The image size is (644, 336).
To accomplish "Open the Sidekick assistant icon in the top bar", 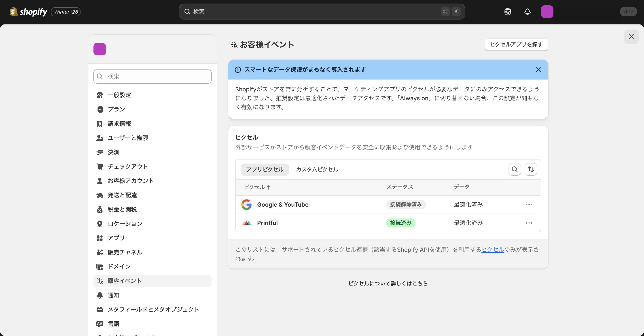I will (x=508, y=11).
